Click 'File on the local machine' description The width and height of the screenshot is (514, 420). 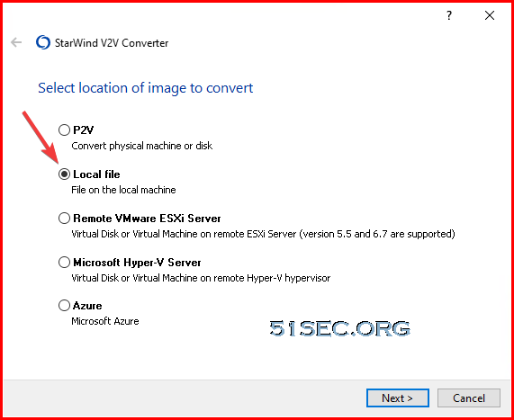pos(123,190)
